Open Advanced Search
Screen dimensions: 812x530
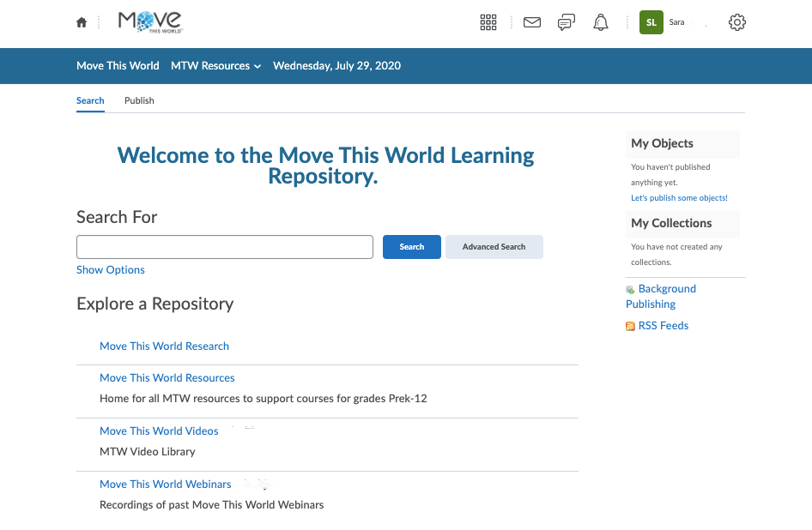point(494,247)
